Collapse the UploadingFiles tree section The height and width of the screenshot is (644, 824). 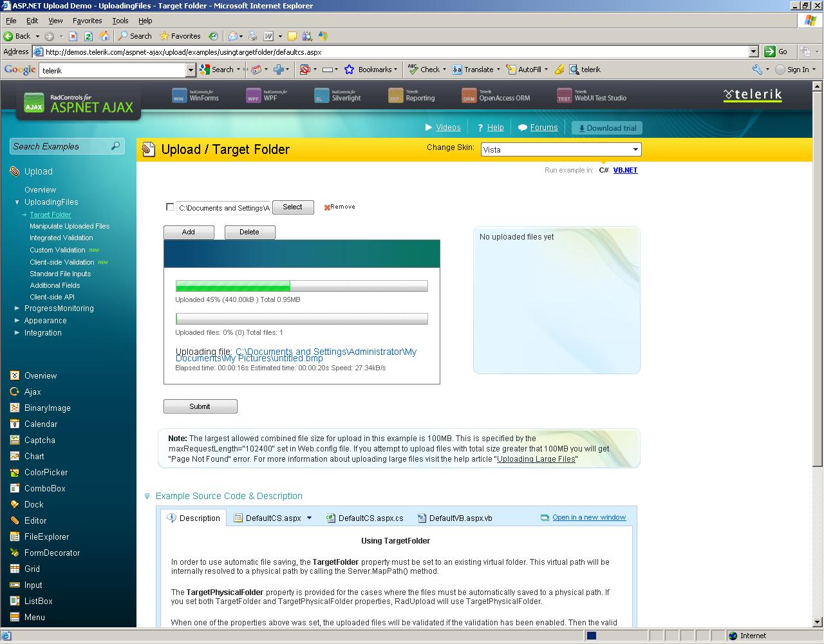17,202
